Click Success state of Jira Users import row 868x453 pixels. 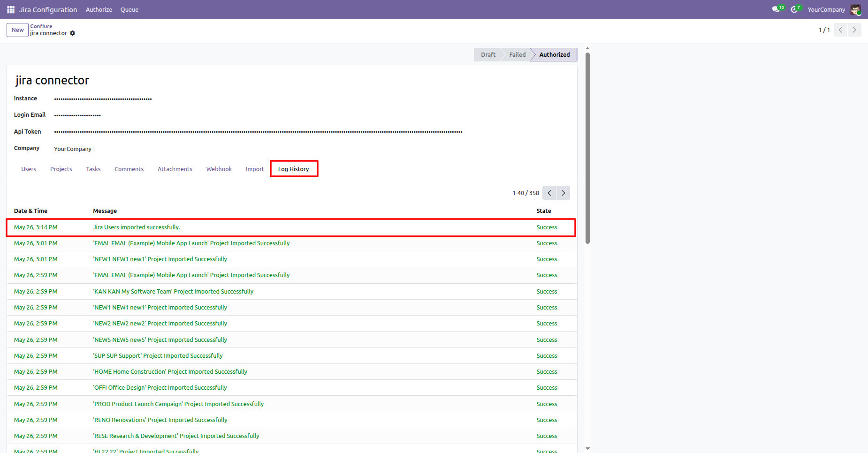point(547,227)
